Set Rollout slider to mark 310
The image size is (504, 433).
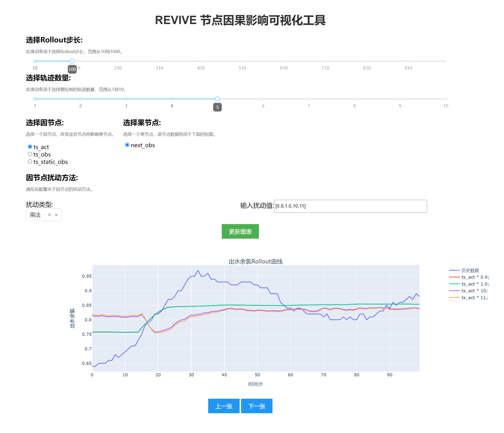point(159,61)
